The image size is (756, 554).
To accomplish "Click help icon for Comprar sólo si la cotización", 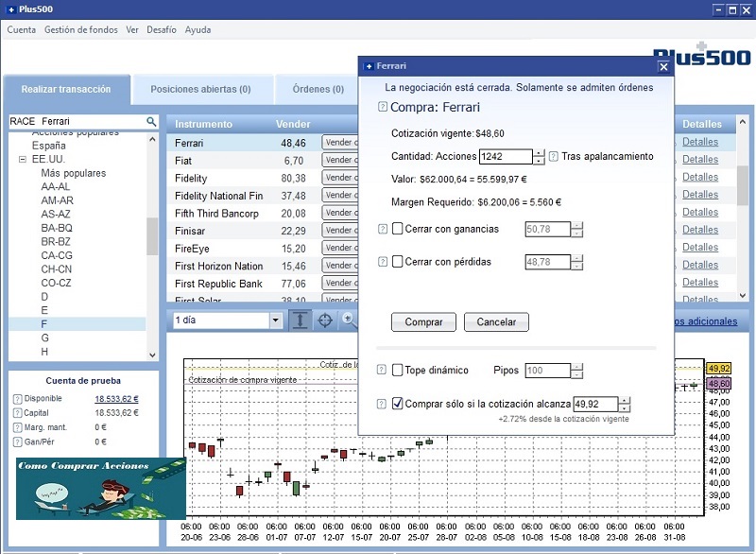I will pyautogui.click(x=382, y=404).
